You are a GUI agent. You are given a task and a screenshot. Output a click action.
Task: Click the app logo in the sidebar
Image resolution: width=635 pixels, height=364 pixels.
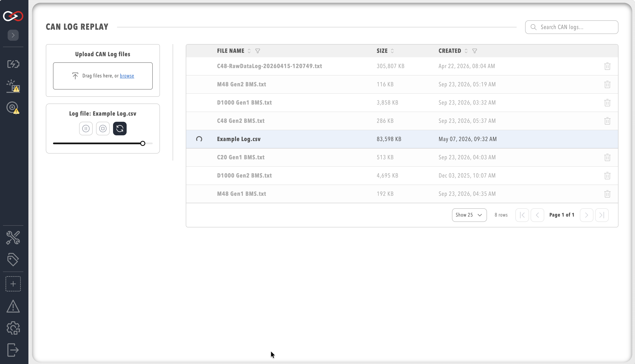13,16
